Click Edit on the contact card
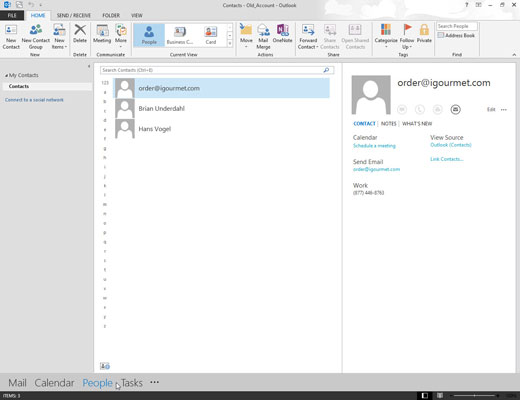 point(491,109)
